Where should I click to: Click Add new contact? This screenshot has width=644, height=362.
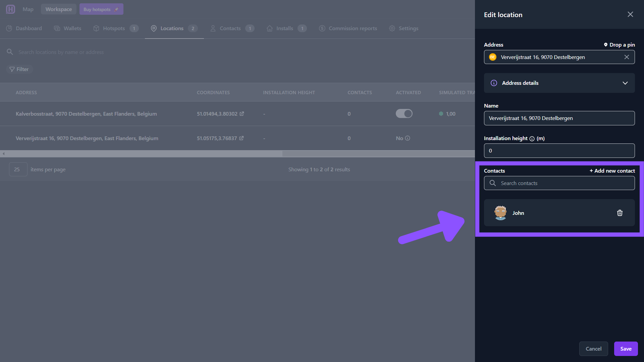point(612,171)
